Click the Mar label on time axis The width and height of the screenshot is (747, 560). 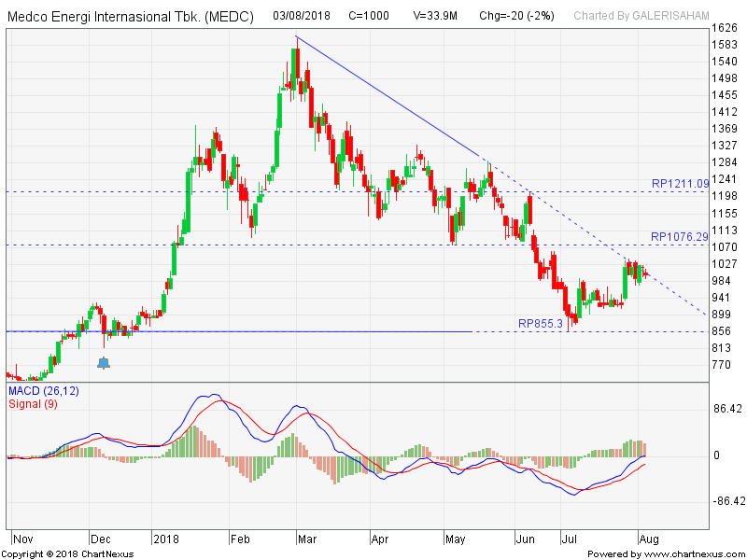click(305, 539)
